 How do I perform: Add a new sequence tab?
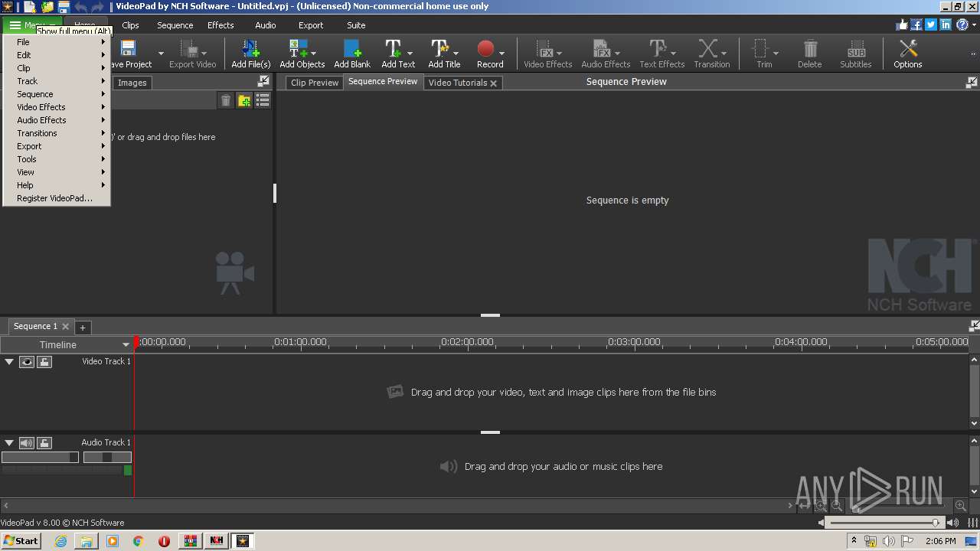[x=83, y=328]
